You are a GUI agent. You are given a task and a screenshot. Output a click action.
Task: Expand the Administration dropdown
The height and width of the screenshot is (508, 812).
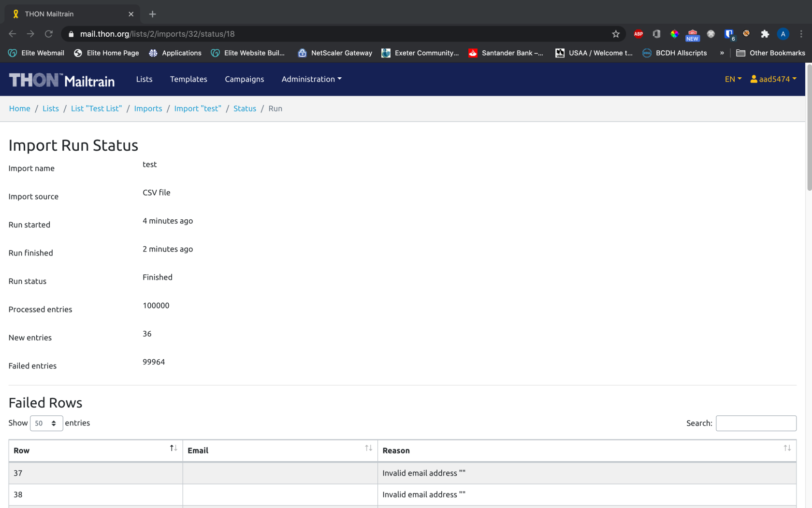tap(311, 79)
